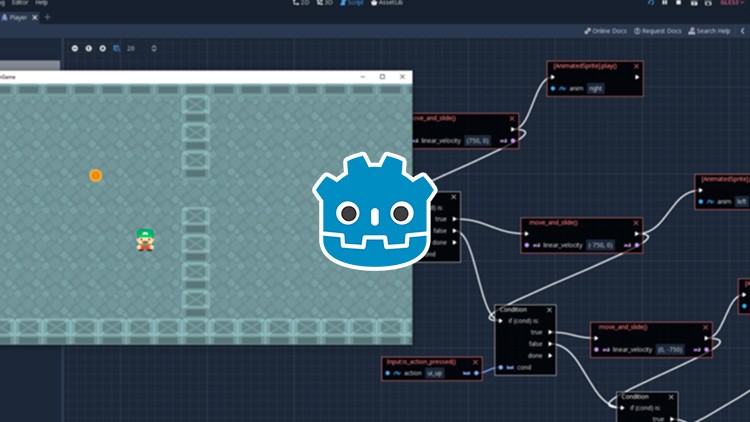Select the move_and_slide() title above (-750, 0)
750x422 pixels.
pos(553,222)
